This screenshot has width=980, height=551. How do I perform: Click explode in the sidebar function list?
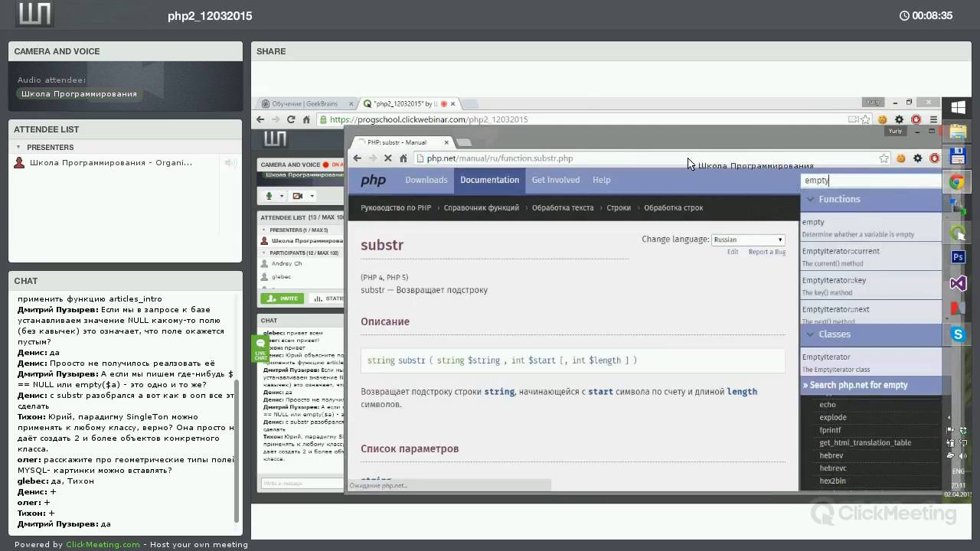(x=833, y=417)
